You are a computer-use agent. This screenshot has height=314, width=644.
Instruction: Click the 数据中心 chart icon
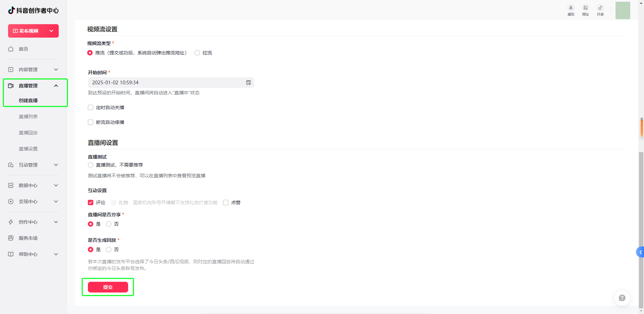click(x=11, y=185)
